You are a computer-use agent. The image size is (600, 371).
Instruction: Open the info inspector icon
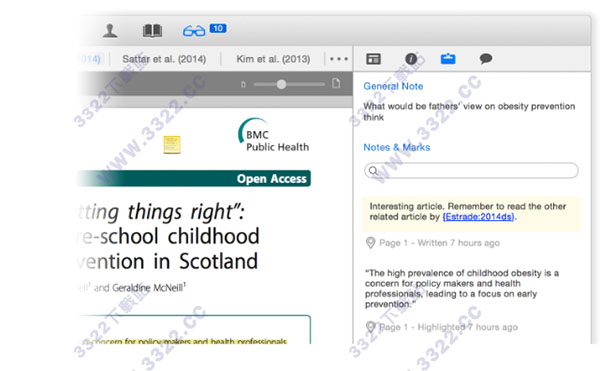pyautogui.click(x=411, y=59)
